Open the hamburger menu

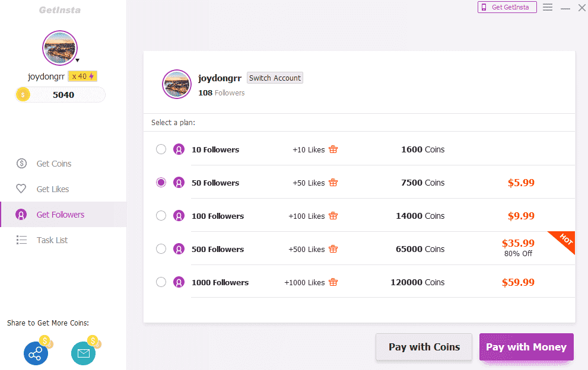547,8
